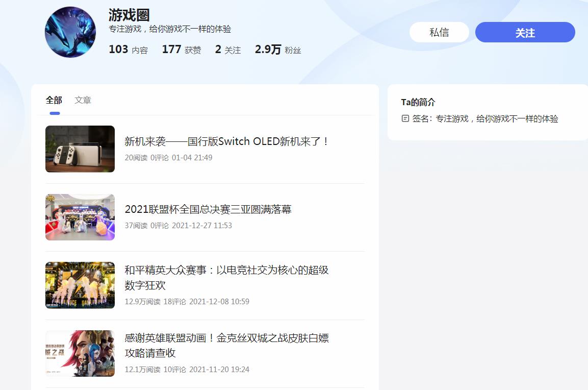Open article 和平精英大众赛事 title
This screenshot has width=588, height=390.
pyautogui.click(x=226, y=277)
